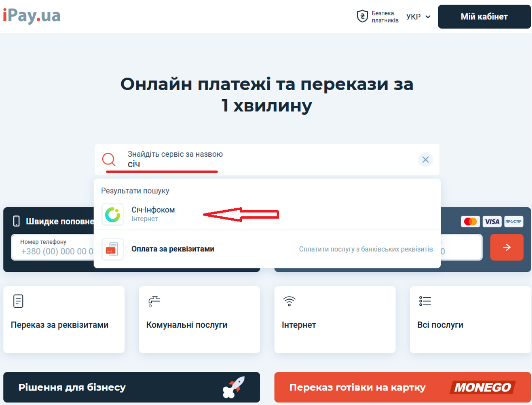The height and width of the screenshot is (405, 532).
Task: Click the ПРОСТІР card logo icon
Action: (513, 221)
